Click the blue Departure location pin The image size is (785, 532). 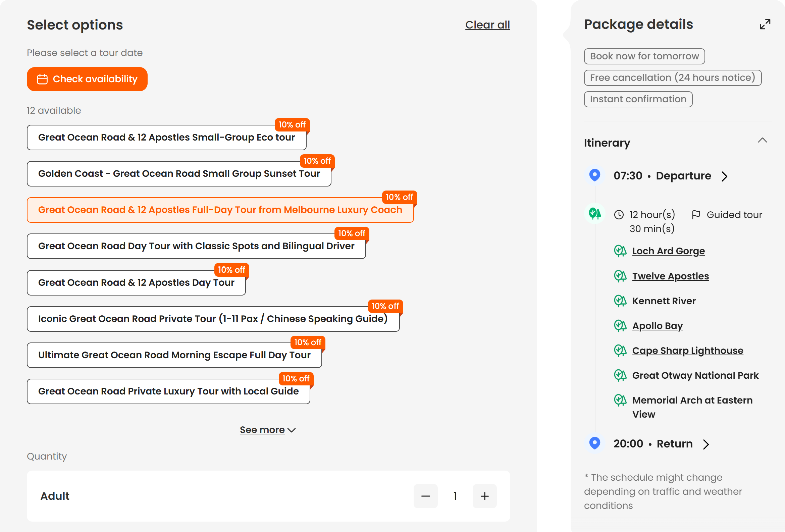594,175
